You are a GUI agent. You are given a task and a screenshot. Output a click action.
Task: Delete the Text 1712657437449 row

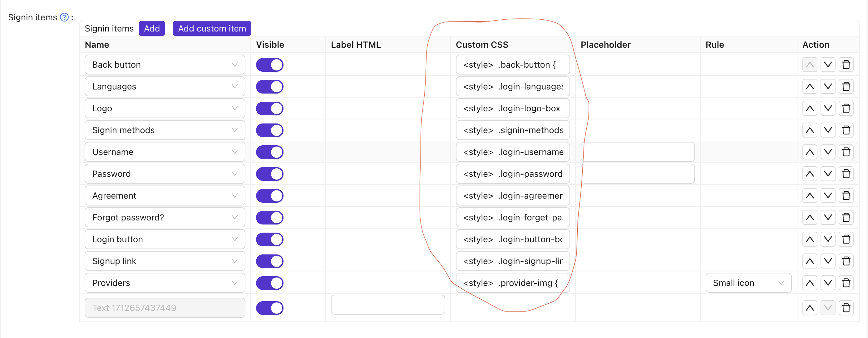[x=846, y=308]
